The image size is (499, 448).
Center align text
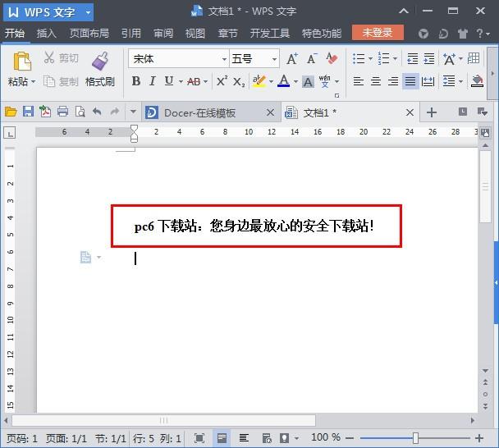376,81
